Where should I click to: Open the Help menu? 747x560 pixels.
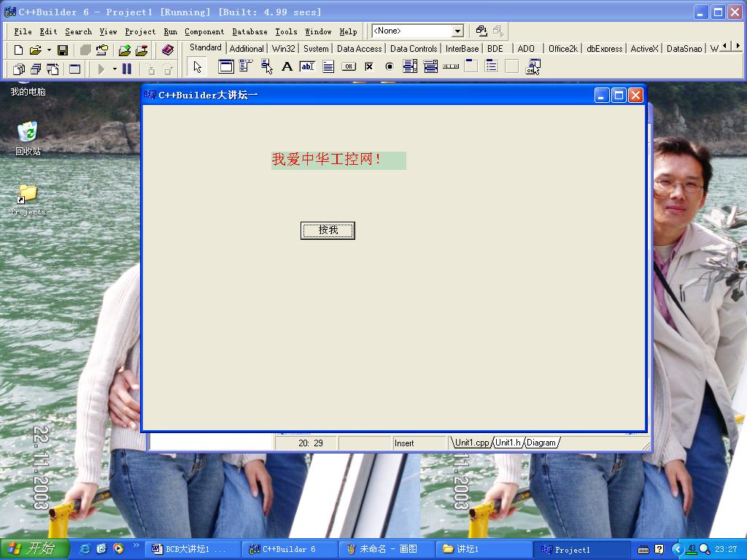pos(348,31)
